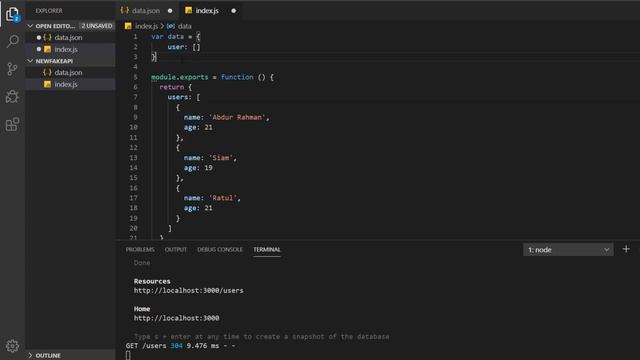Click the 'users: [' code line
640x360 pixels.
pyautogui.click(x=184, y=97)
